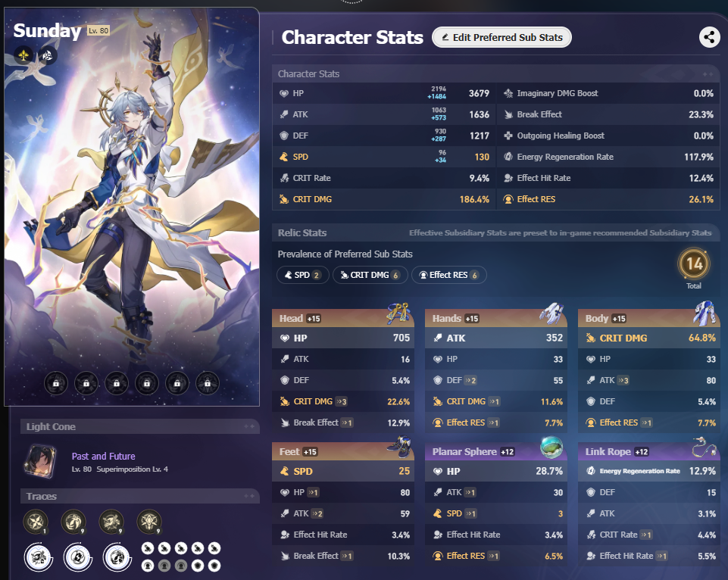Screen dimensions: 728x580
Task: Select the Effect RES preferred sub stat chip
Action: coord(449,275)
